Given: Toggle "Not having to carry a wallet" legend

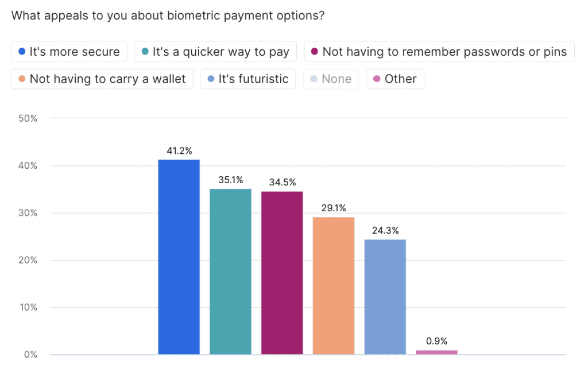Looking at the screenshot, I should pos(102,79).
